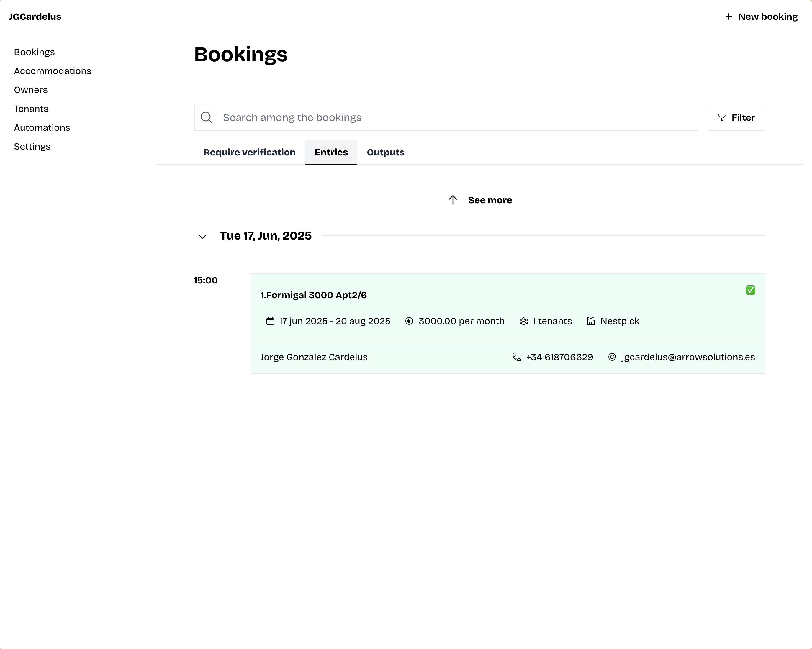The height and width of the screenshot is (649, 812).
Task: Open the Bookings sidebar item
Action: point(34,52)
